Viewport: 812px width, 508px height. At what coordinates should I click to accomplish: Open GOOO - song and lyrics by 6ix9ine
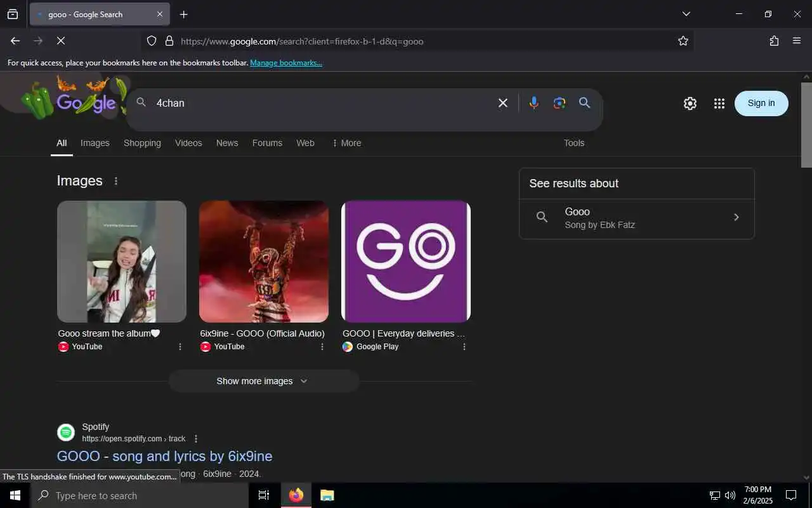click(x=164, y=456)
